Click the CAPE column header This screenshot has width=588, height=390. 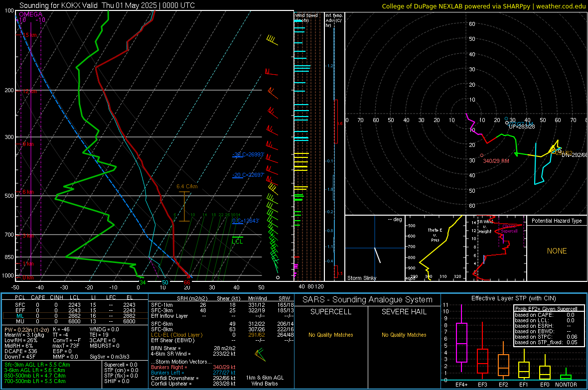pyautogui.click(x=38, y=297)
